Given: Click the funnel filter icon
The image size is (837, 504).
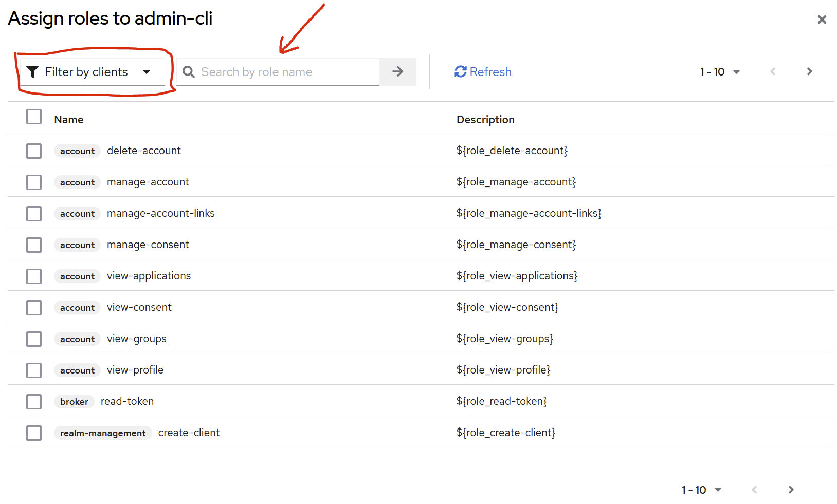Looking at the screenshot, I should point(32,72).
